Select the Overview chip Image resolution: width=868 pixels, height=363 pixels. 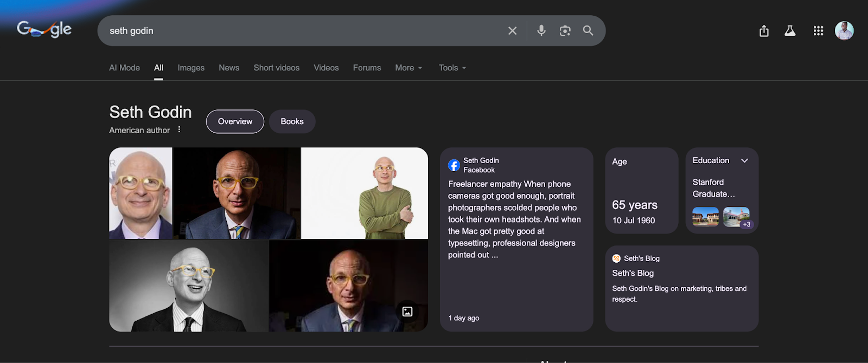[x=235, y=121]
